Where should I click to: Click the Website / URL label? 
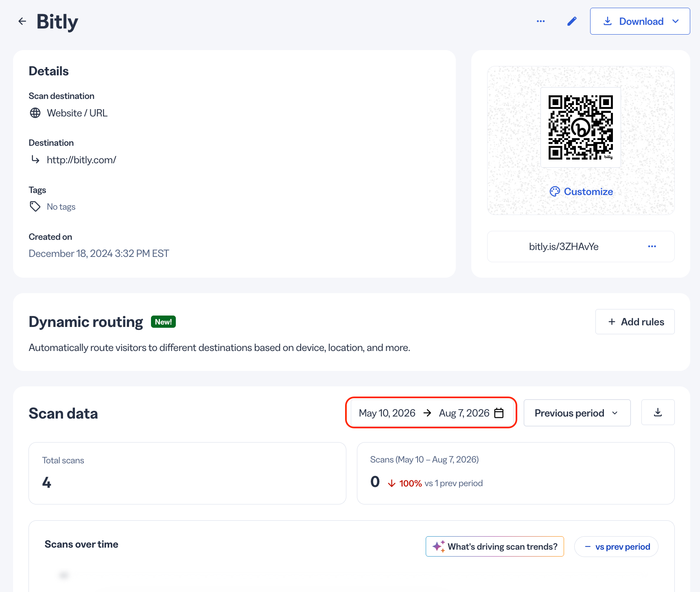[77, 113]
